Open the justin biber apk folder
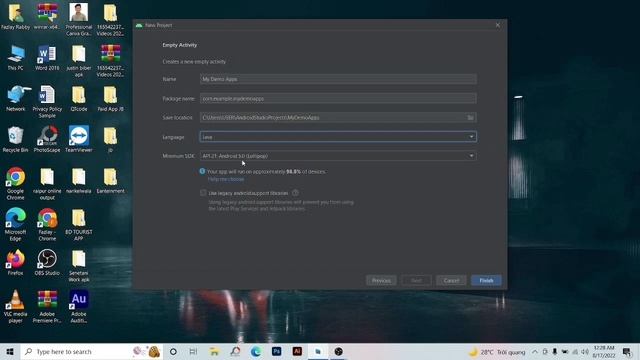Viewport: 640px width, 360px height. tap(79, 61)
